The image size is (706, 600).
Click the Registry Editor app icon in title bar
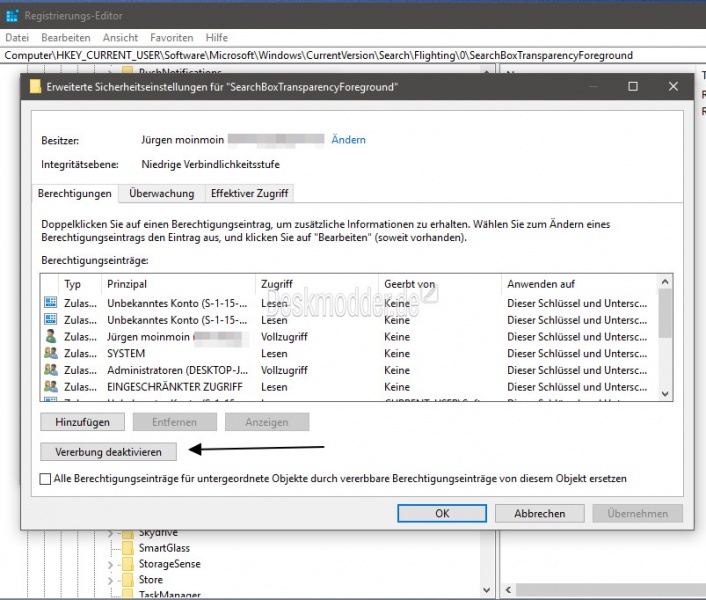[x=12, y=16]
